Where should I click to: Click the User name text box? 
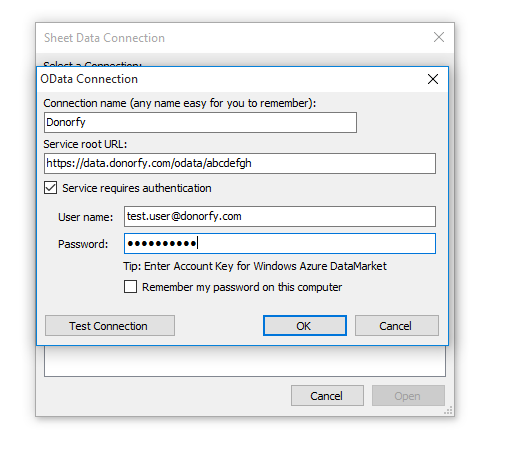coord(280,216)
